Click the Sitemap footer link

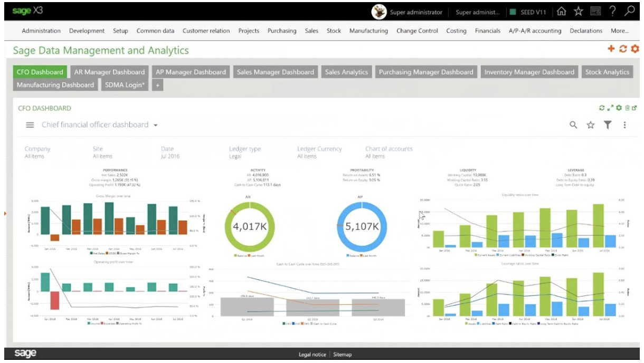point(343,355)
